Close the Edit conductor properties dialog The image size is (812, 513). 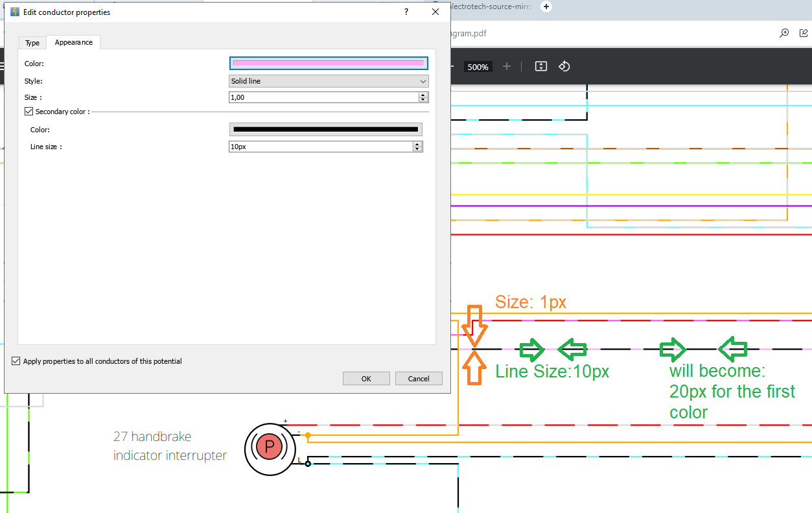click(x=435, y=12)
